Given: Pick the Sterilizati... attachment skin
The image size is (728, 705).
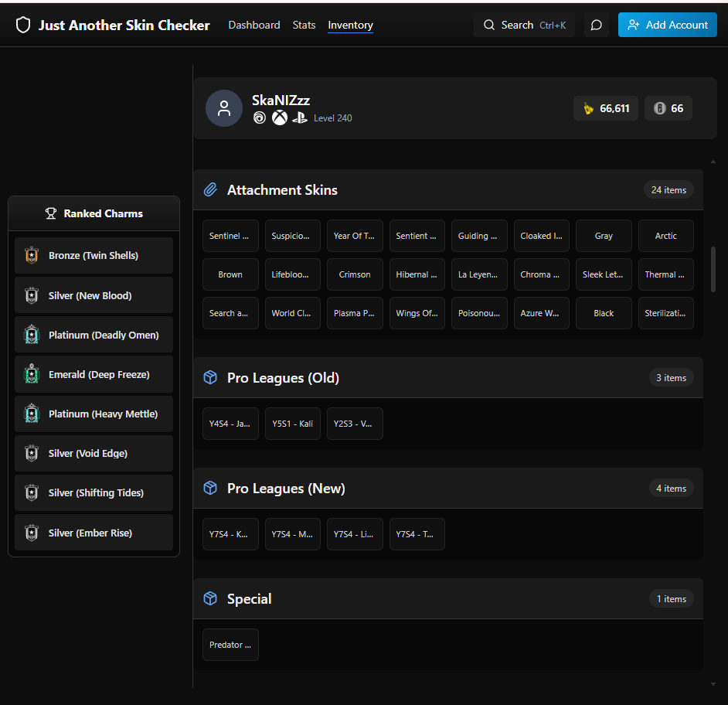Looking at the screenshot, I should pyautogui.click(x=665, y=313).
